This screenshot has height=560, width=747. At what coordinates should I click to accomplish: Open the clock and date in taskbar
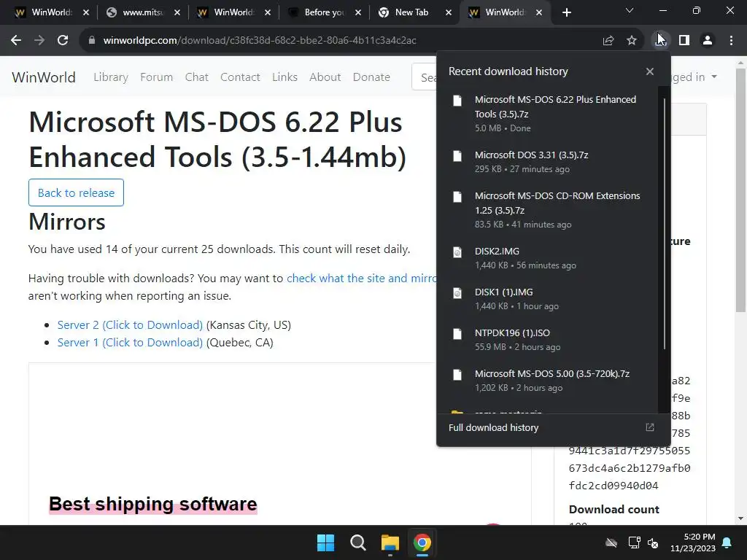(x=693, y=542)
